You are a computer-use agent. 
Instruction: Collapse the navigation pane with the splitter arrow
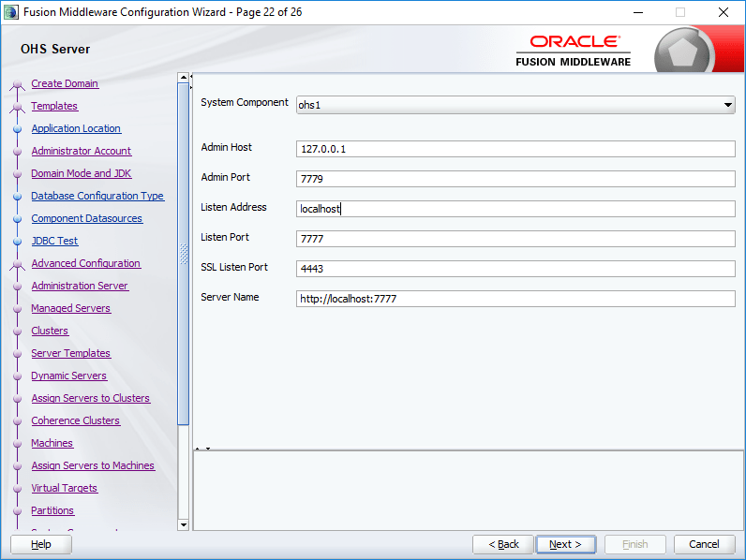click(191, 77)
